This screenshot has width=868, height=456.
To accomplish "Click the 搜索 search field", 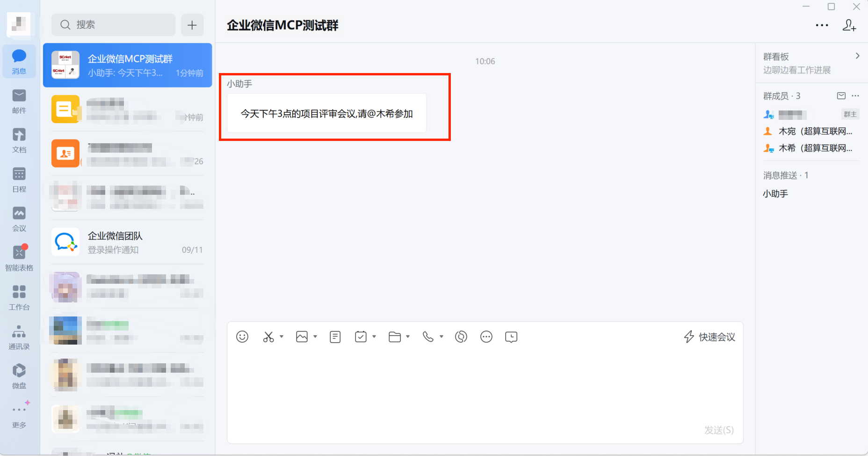I will 114,25.
